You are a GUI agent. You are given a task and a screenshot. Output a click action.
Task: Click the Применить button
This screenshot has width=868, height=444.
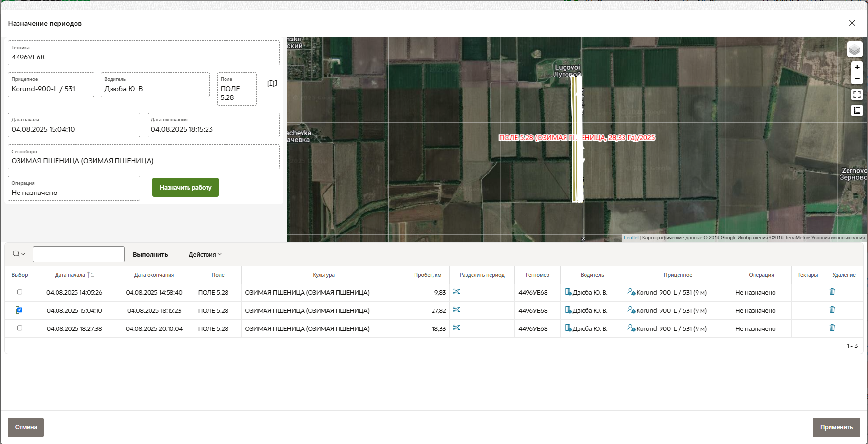point(836,427)
